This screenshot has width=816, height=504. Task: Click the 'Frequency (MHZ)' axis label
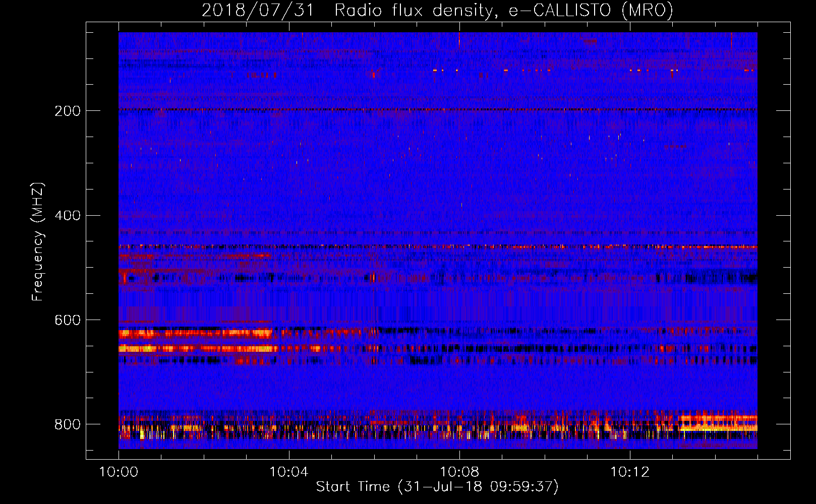(38, 242)
